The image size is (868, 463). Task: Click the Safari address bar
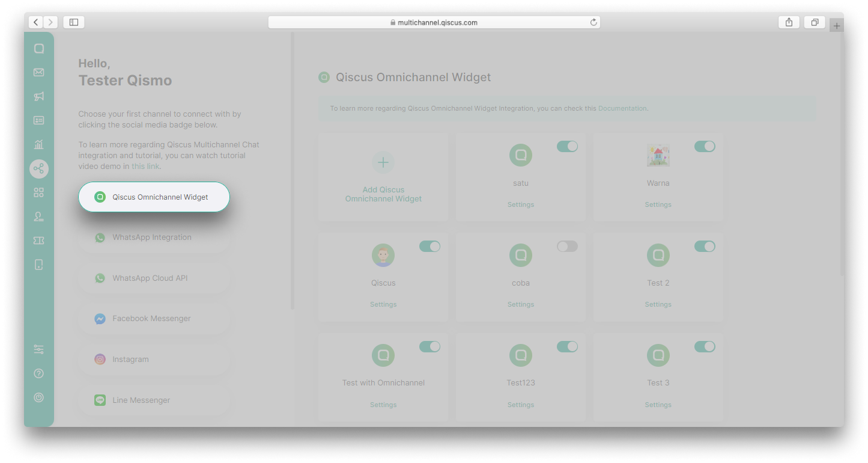[434, 22]
